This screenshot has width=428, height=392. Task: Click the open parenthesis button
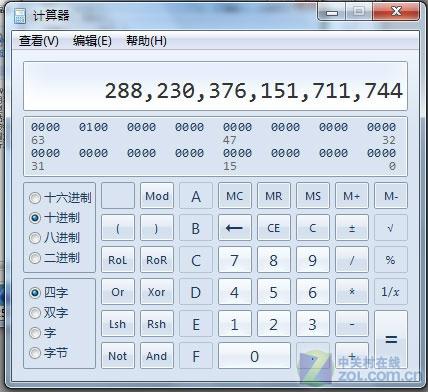[118, 228]
